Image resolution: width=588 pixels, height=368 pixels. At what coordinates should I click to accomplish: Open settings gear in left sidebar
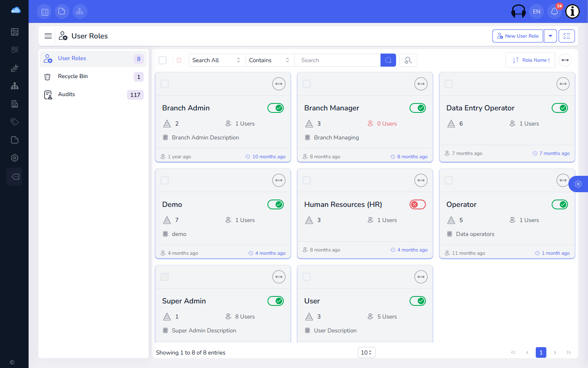pyautogui.click(x=15, y=158)
